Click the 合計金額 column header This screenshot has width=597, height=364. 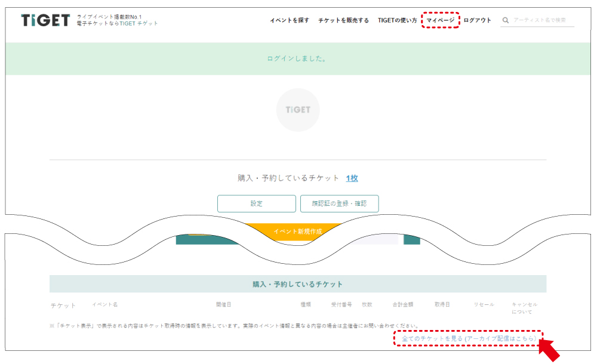tap(402, 305)
